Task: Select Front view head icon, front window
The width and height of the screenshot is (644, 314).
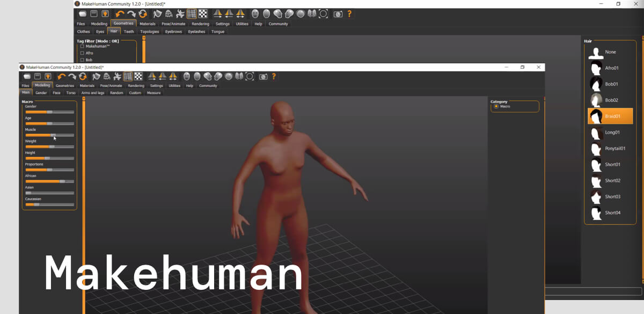Action: point(186,77)
